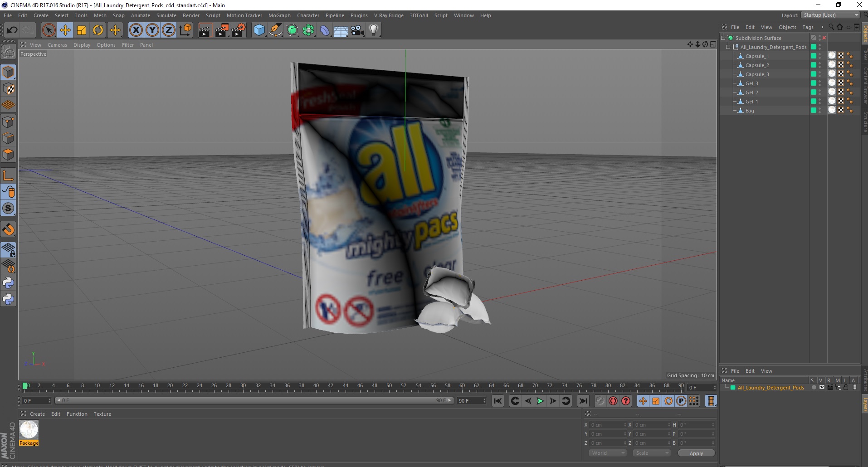Select the Capsule_3 object

757,74
